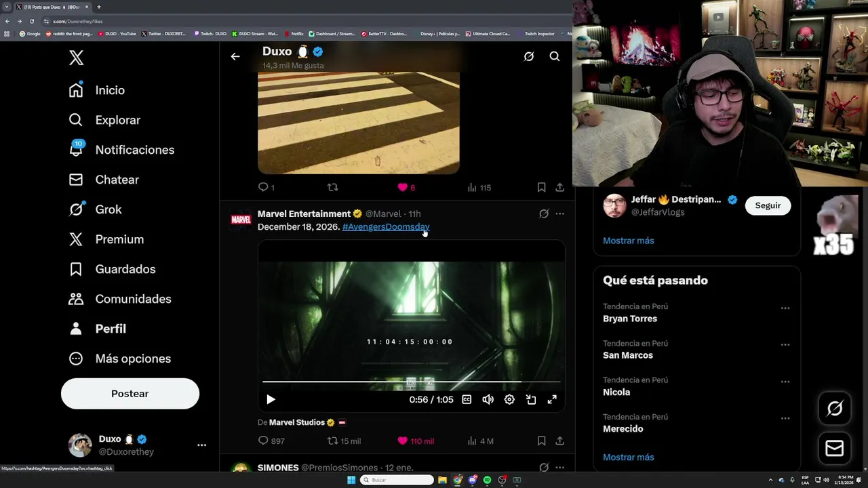Open video settings gear
The height and width of the screenshot is (488, 868).
click(509, 400)
